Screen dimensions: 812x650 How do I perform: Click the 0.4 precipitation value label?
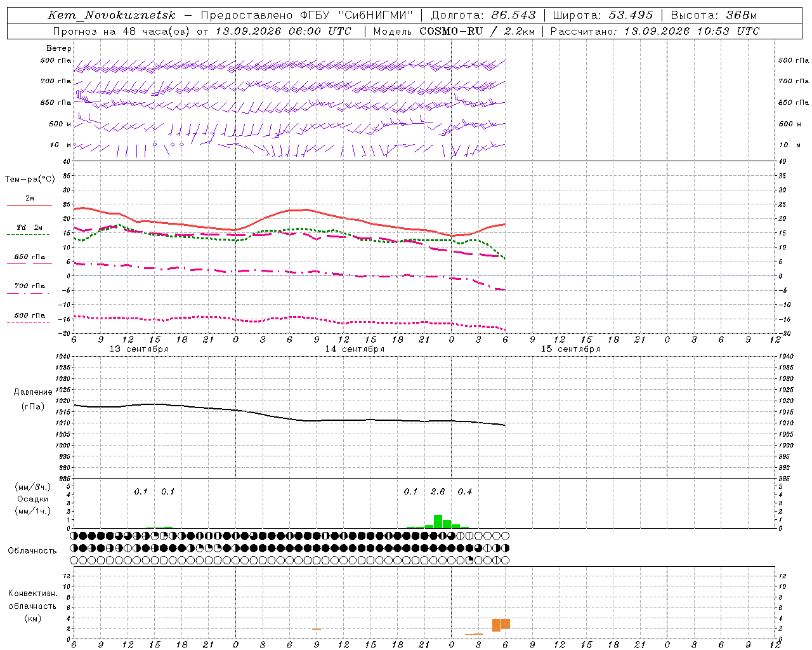pos(465,491)
